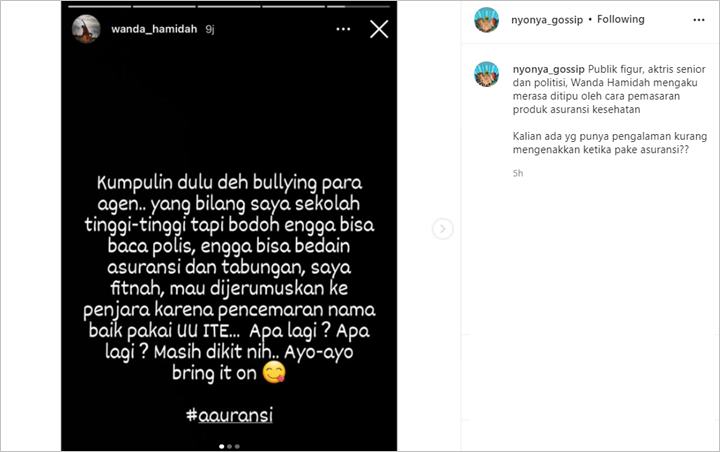
Task: Open the nyonya_gossip avatar in the post header
Action: point(486,20)
